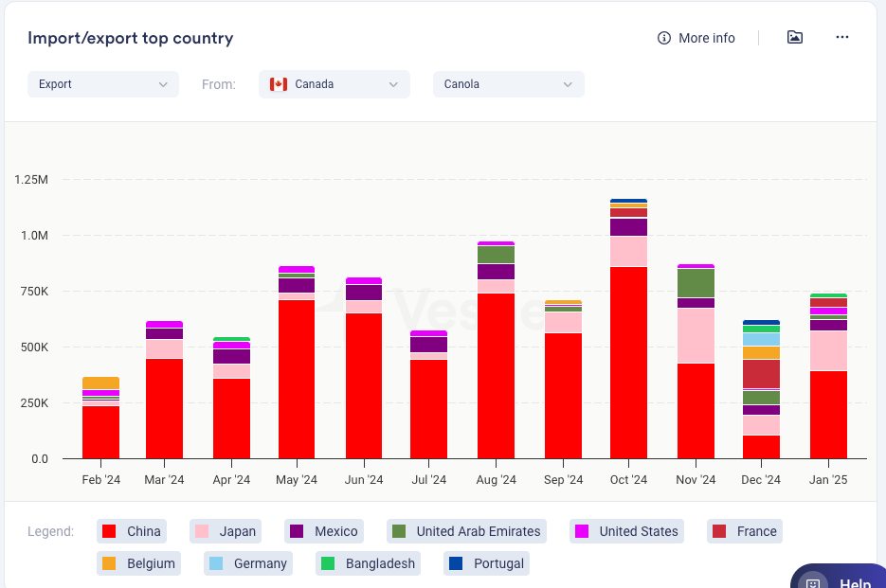
Task: Click the Belgium orange legend swatch
Action: click(109, 563)
